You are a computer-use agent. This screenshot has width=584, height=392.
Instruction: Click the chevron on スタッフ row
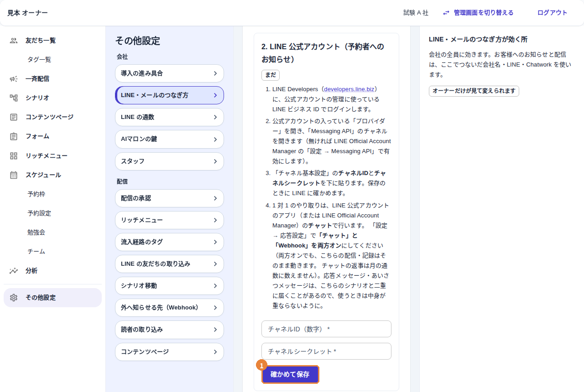click(215, 161)
